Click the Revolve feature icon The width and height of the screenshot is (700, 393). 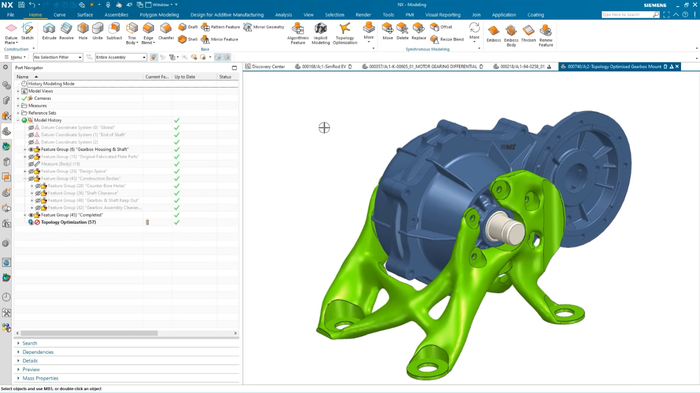66,31
